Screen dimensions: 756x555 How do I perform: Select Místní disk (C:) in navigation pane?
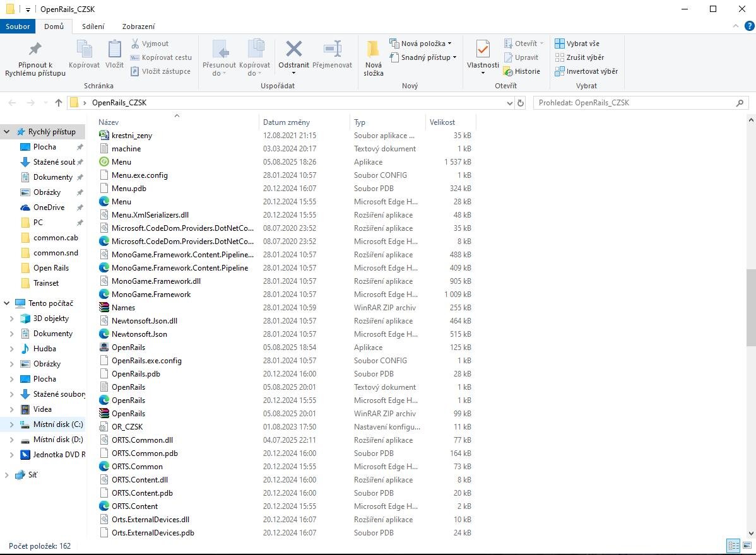point(52,424)
